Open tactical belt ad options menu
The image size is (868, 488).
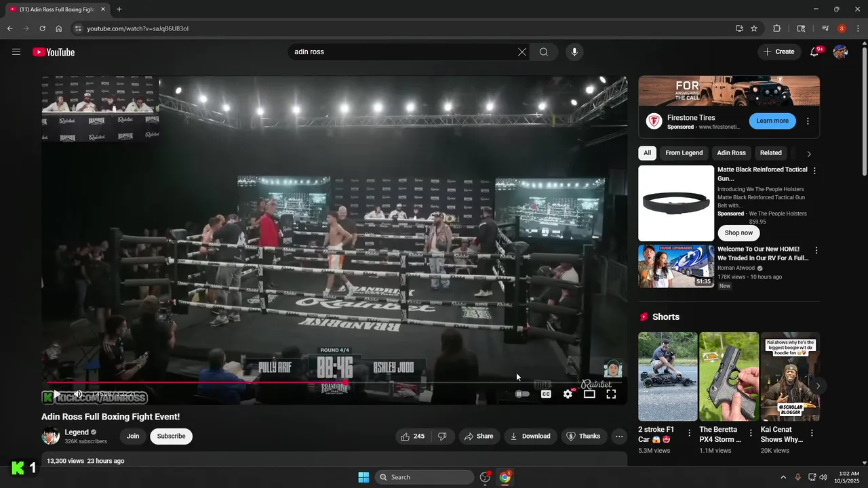[814, 171]
